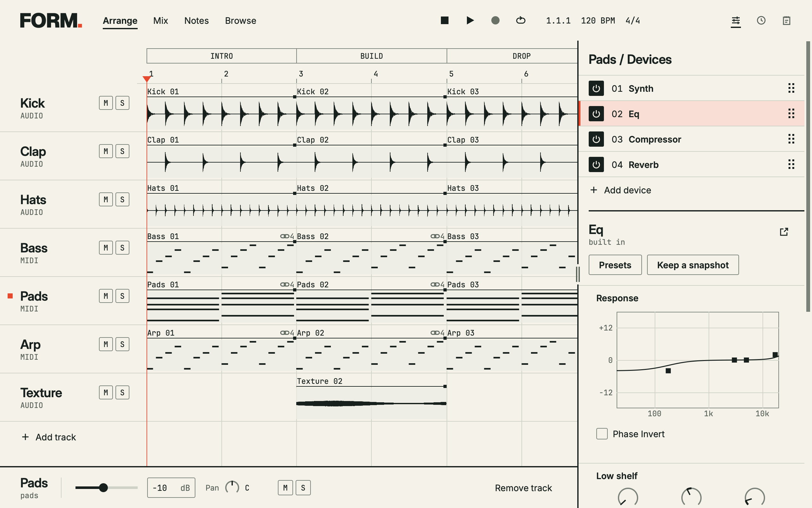
Task: Solo the Hats track
Action: point(122,200)
